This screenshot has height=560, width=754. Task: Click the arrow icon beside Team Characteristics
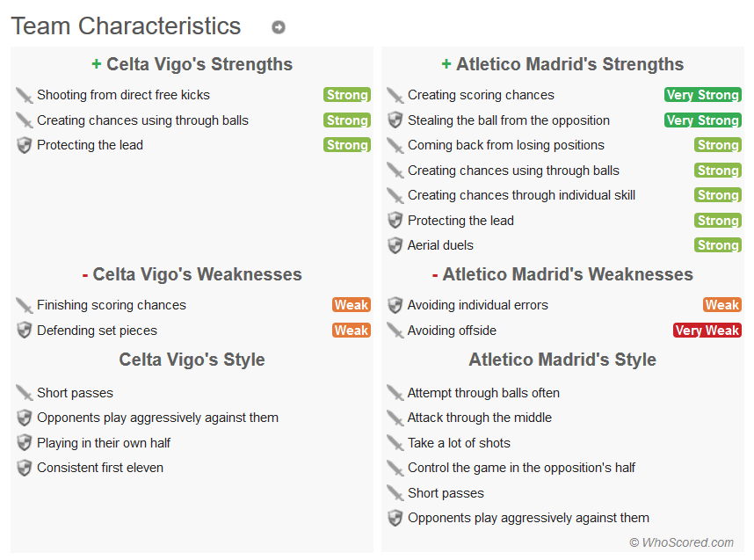pyautogui.click(x=279, y=27)
